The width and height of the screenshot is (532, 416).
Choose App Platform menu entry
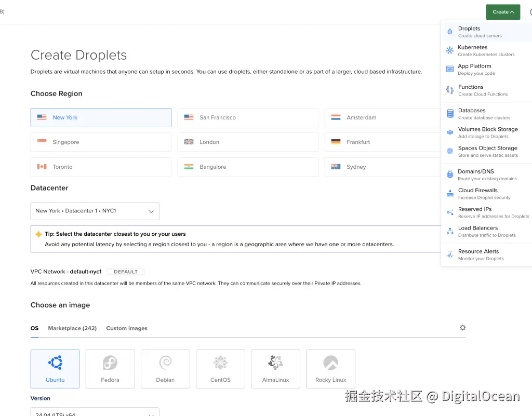(487, 69)
